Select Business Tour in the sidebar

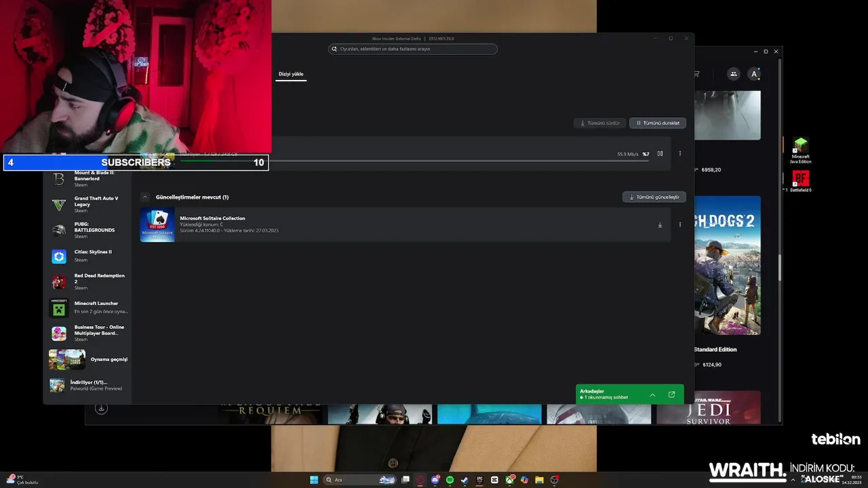click(90, 333)
